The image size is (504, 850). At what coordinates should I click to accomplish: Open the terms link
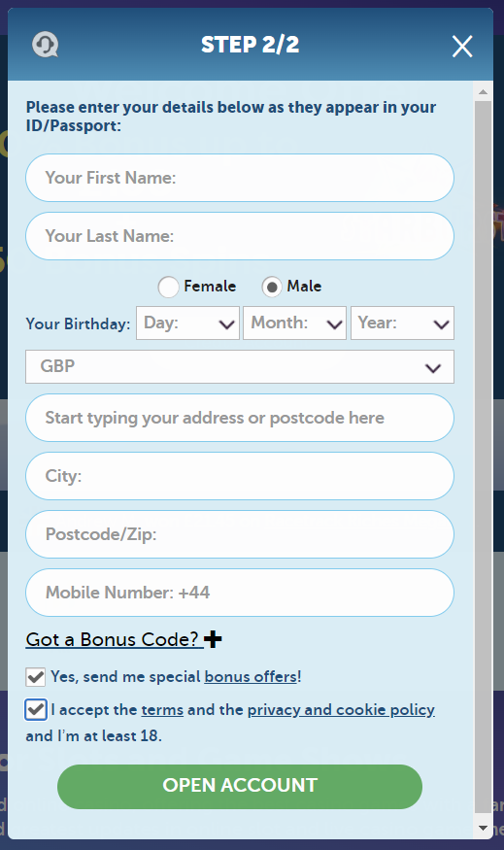coord(162,709)
